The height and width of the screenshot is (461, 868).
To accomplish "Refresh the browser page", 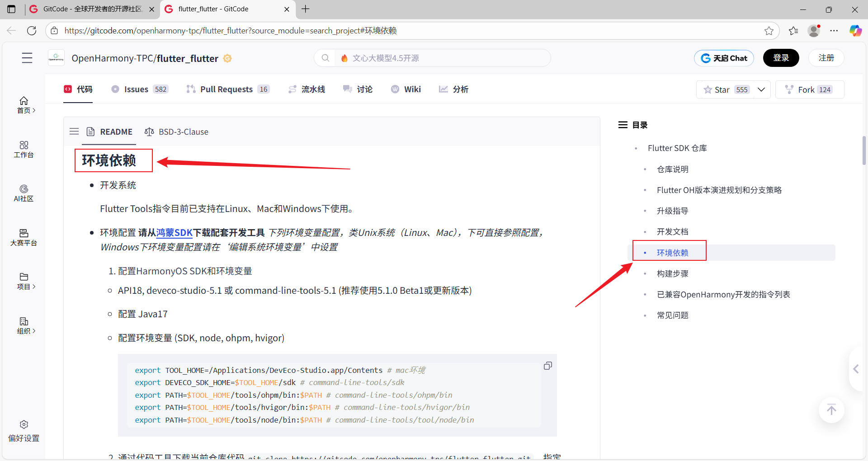I will (x=32, y=30).
